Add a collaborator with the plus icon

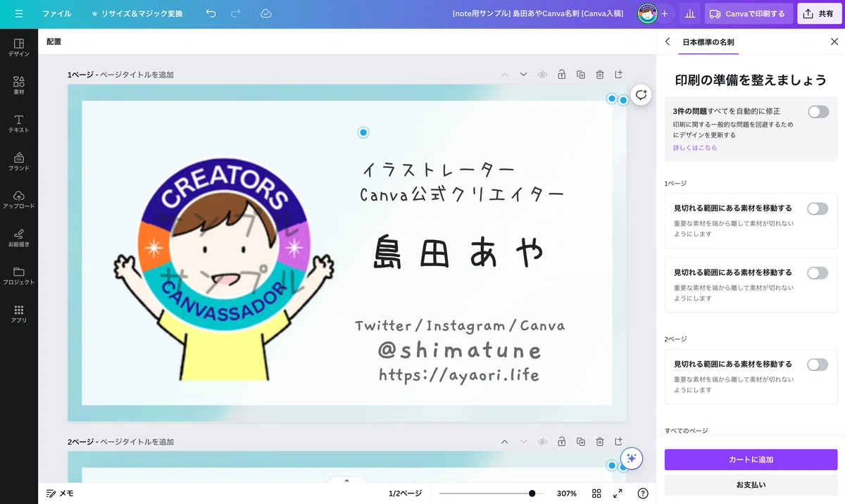664,13
